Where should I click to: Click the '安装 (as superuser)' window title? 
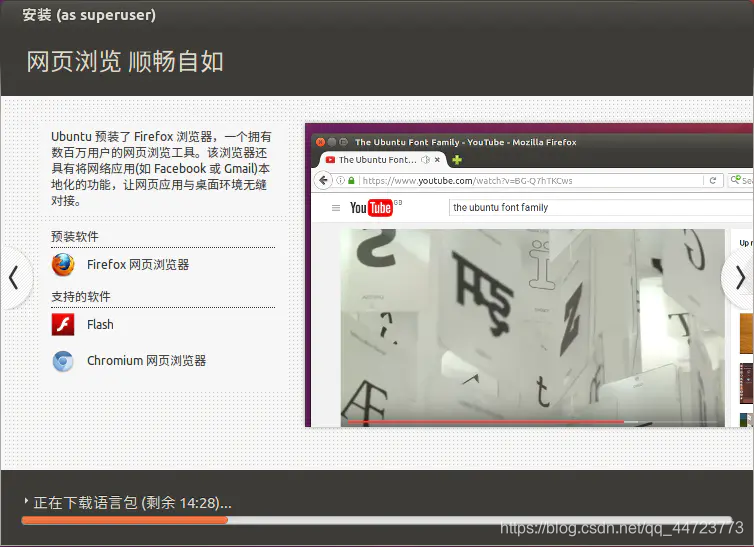click(89, 15)
